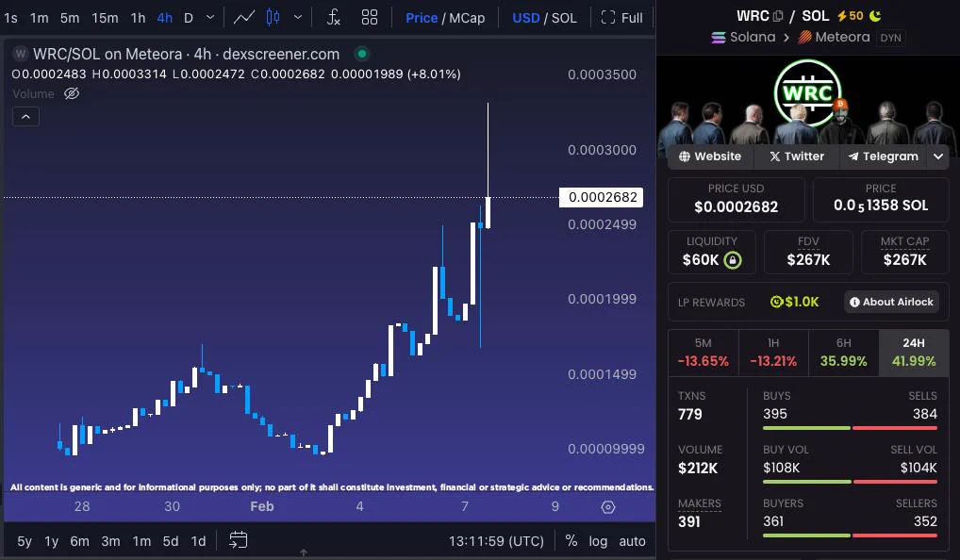This screenshot has height=560, width=960.
Task: Select the D daily timeframe
Action: [189, 18]
